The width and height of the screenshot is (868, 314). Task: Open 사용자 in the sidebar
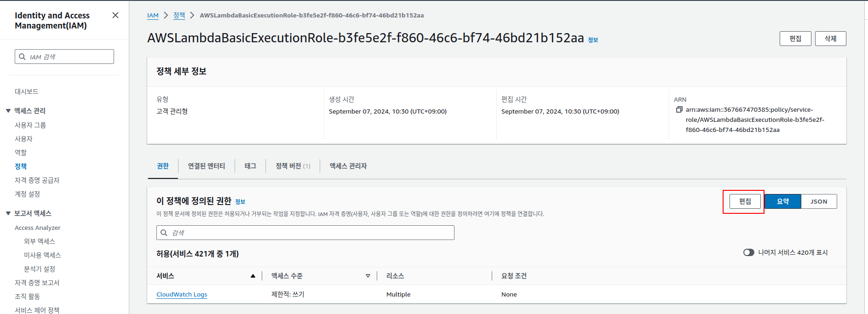pyautogui.click(x=23, y=139)
